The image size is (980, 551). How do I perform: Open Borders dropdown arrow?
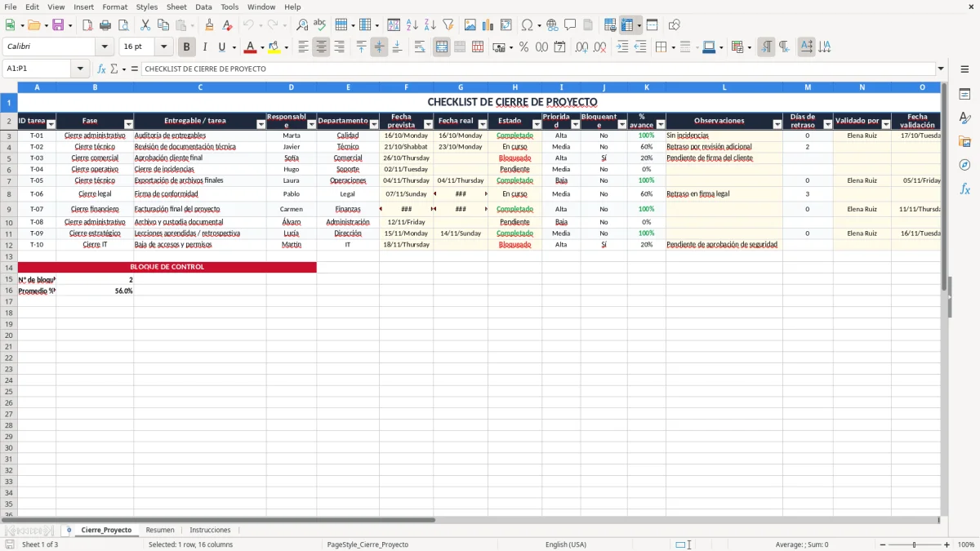674,47
